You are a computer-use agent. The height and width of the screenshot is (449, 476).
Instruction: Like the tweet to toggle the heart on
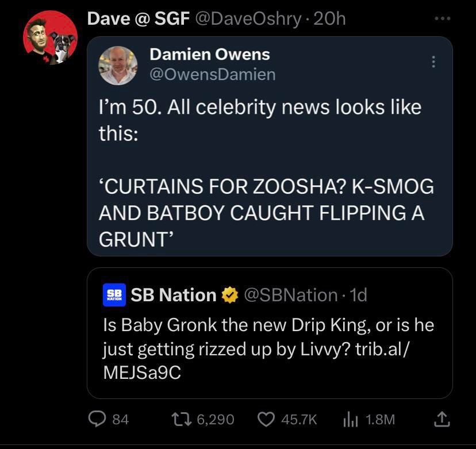(267, 420)
